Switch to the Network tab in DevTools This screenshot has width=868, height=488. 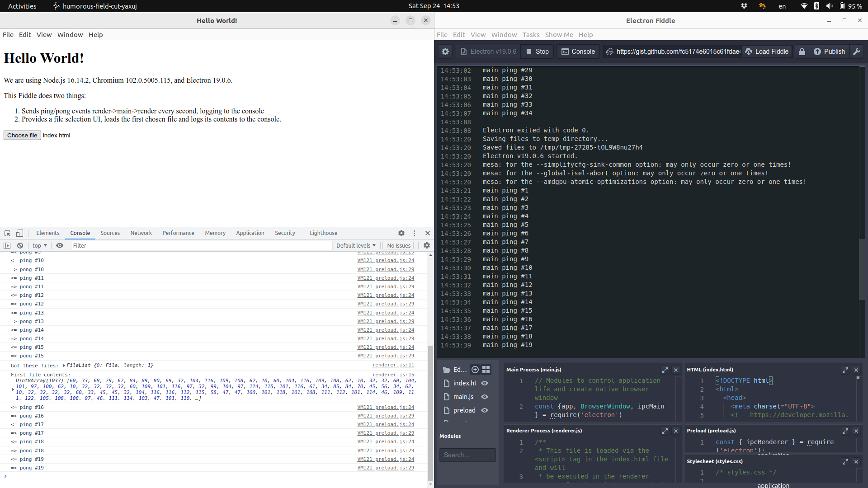coord(141,233)
